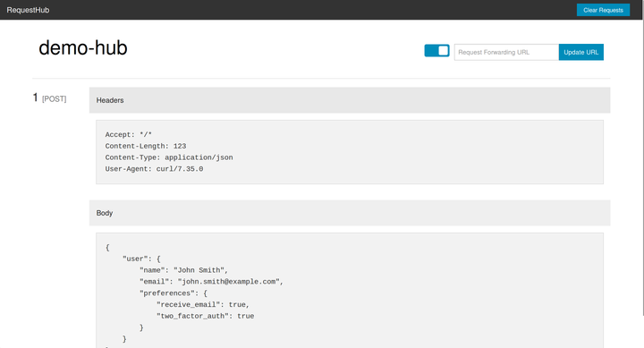
Task: Click the Update URL button
Action: pos(580,52)
